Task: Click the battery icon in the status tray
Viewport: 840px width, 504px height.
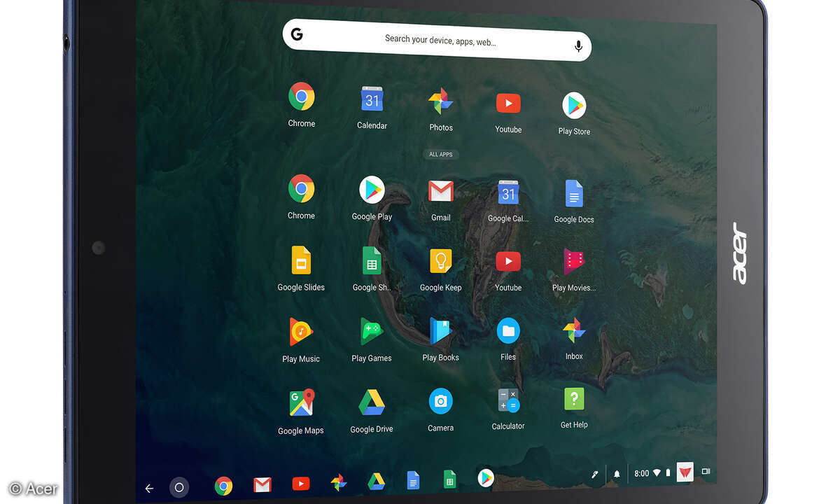Action: point(668,472)
